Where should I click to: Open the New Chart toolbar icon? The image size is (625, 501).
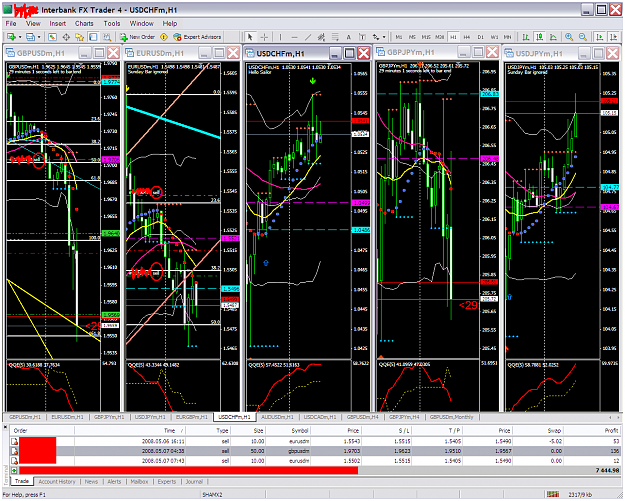[11, 37]
